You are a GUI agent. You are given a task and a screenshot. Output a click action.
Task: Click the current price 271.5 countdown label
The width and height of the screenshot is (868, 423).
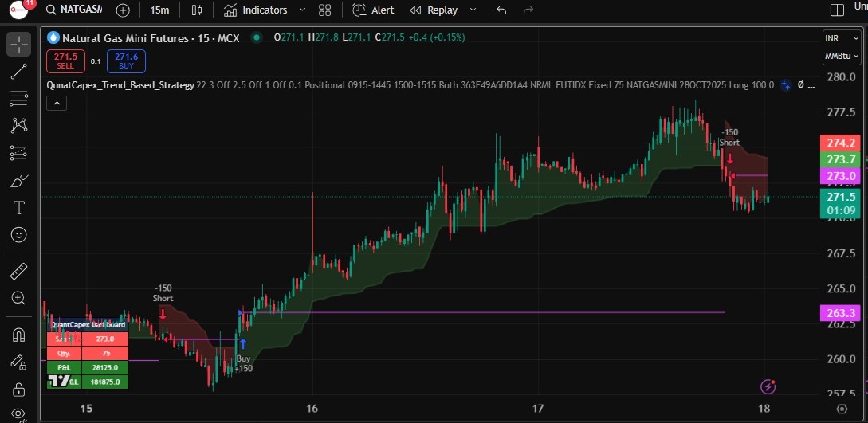[841, 203]
